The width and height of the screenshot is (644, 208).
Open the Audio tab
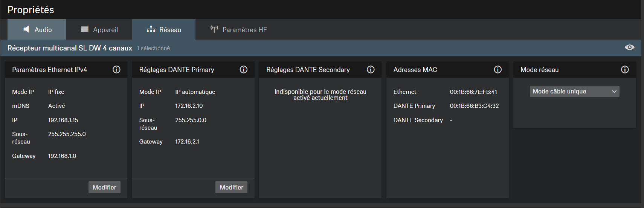point(37,29)
